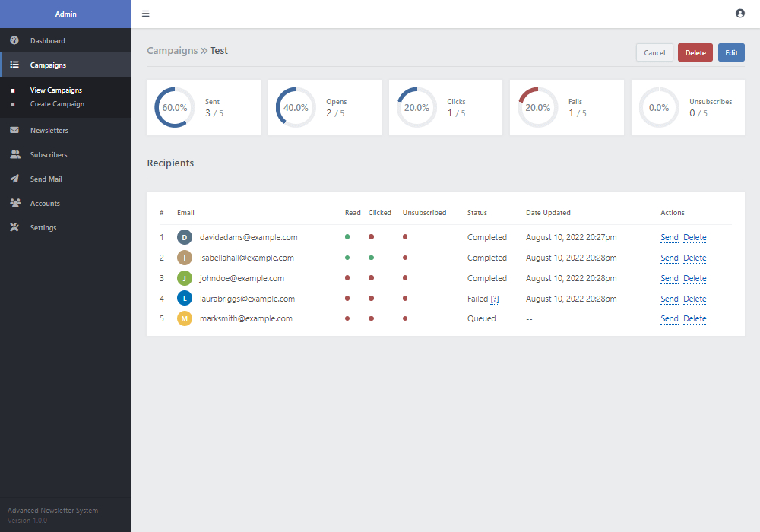Select Campaigns menu item
This screenshot has width=760, height=532.
click(65, 65)
